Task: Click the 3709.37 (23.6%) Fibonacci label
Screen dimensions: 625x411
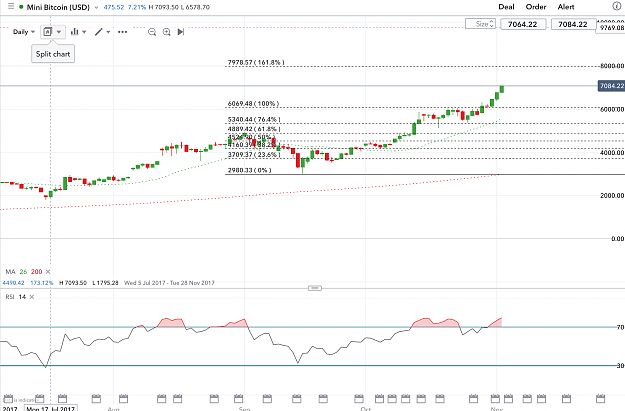Action: pos(254,155)
